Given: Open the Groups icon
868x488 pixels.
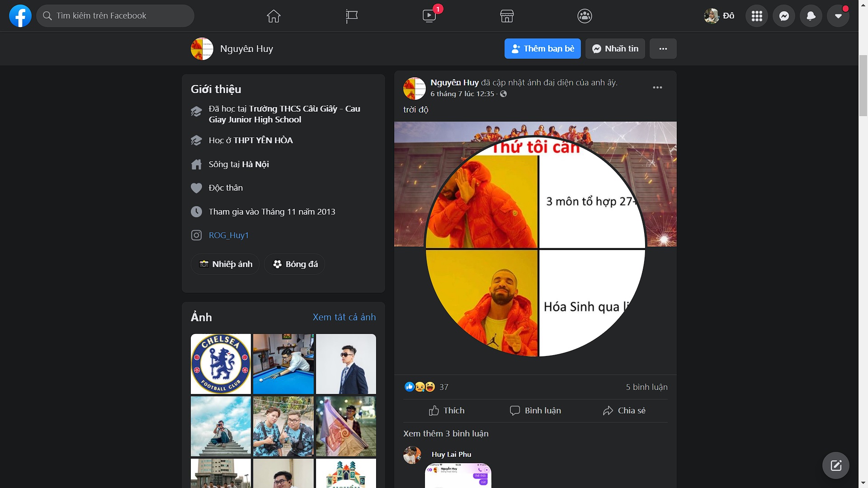Looking at the screenshot, I should click(x=585, y=16).
